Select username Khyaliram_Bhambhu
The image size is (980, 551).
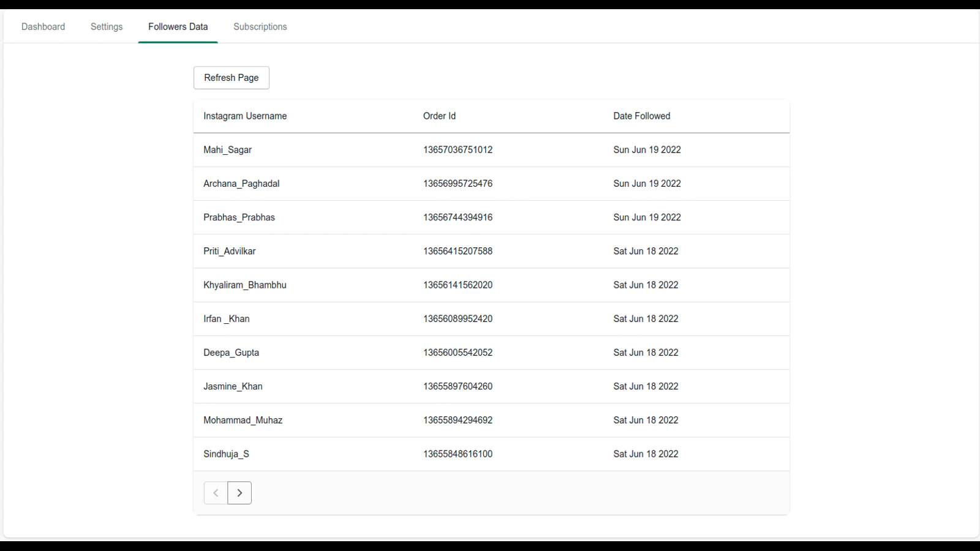[x=245, y=285]
